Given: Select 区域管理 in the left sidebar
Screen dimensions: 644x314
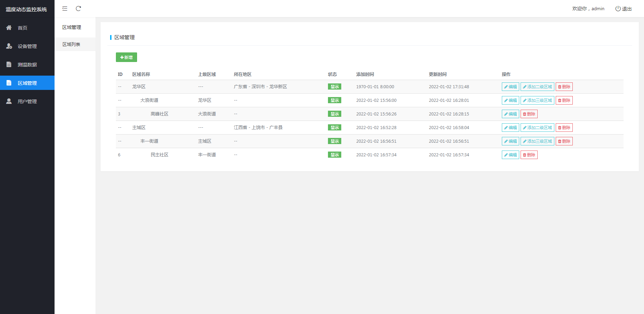Looking at the screenshot, I should point(27,83).
